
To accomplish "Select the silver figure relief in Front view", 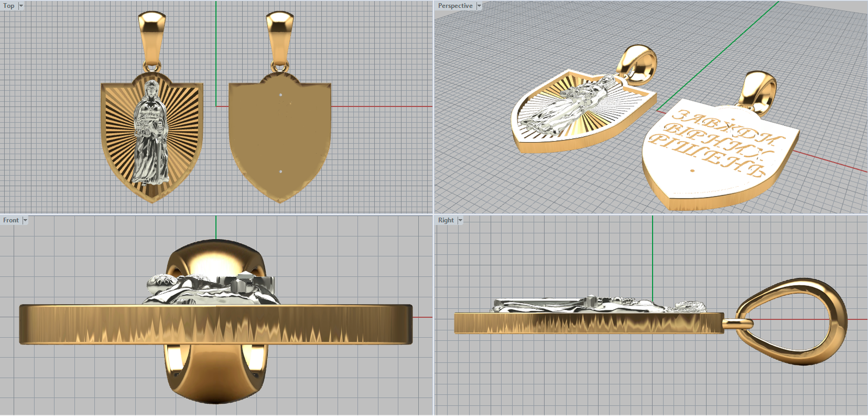I will [x=212, y=288].
